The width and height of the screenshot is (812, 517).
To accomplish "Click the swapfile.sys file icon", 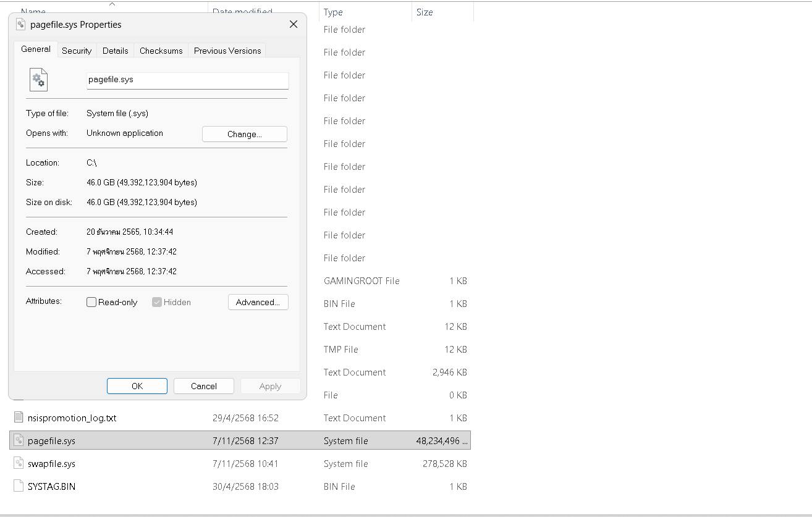I will (19, 463).
